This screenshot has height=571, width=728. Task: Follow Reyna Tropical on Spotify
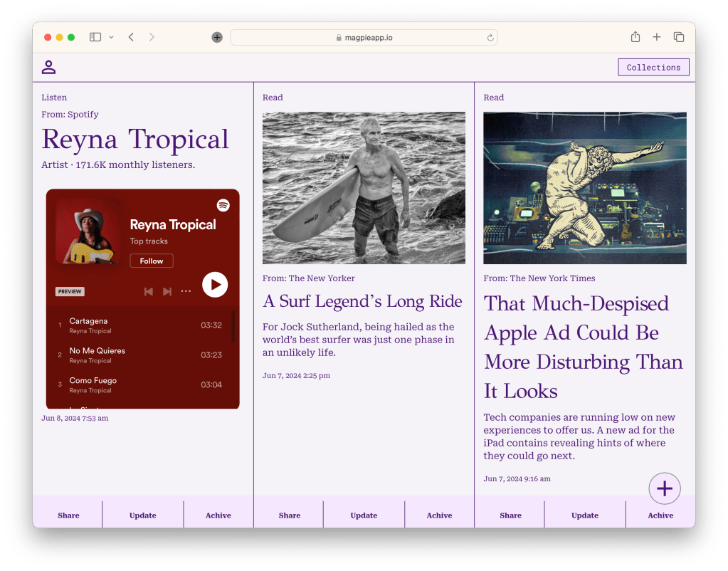click(151, 261)
